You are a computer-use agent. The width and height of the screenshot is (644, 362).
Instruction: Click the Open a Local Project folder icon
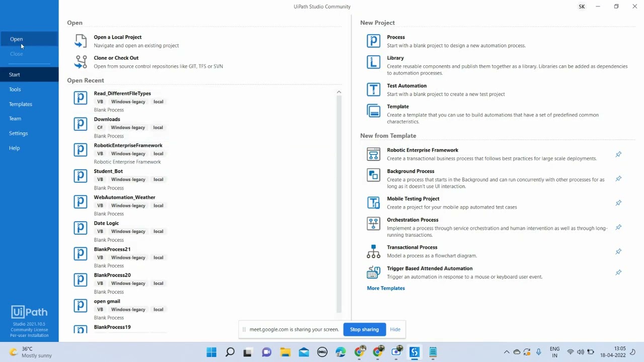point(80,41)
